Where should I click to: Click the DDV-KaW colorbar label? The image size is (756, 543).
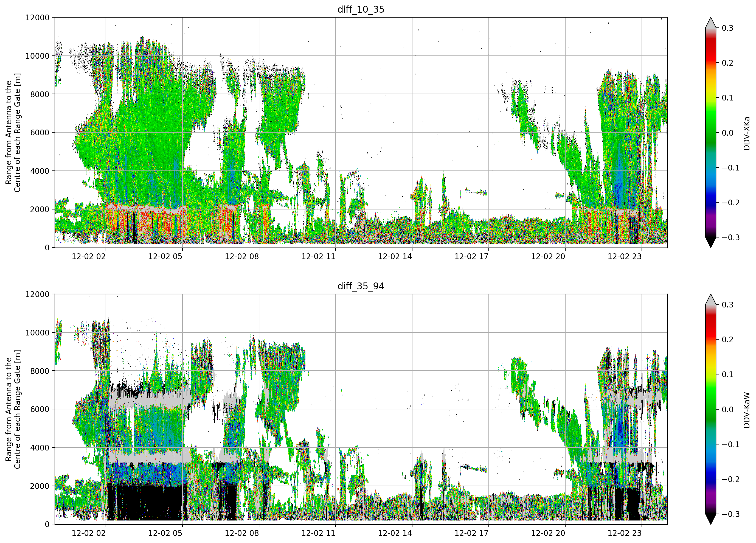[x=746, y=410]
